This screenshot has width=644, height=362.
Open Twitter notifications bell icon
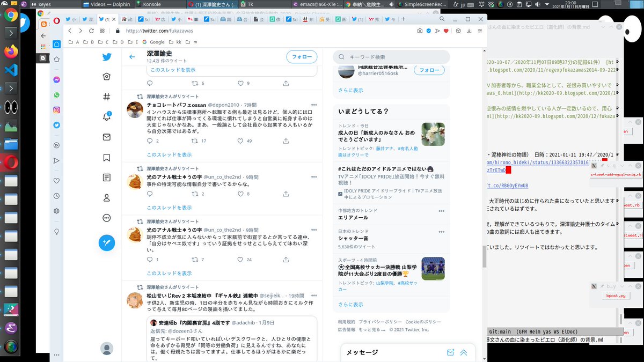(107, 117)
